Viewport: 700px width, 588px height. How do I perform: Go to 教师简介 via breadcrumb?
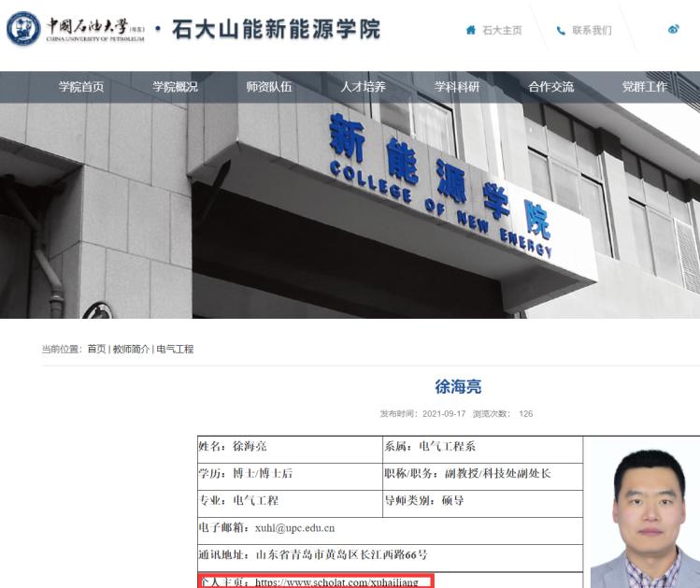(x=131, y=349)
